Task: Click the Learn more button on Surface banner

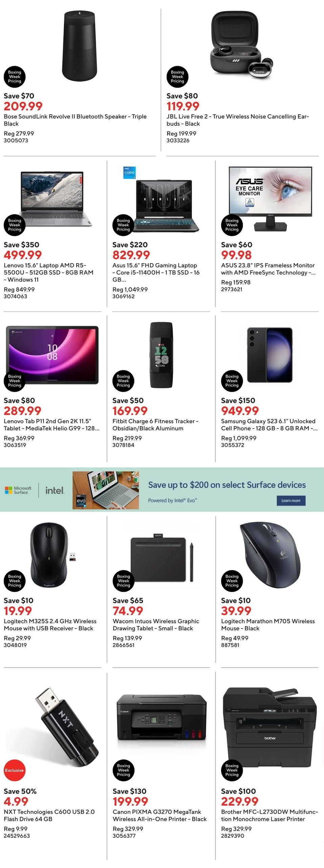Action: click(290, 500)
